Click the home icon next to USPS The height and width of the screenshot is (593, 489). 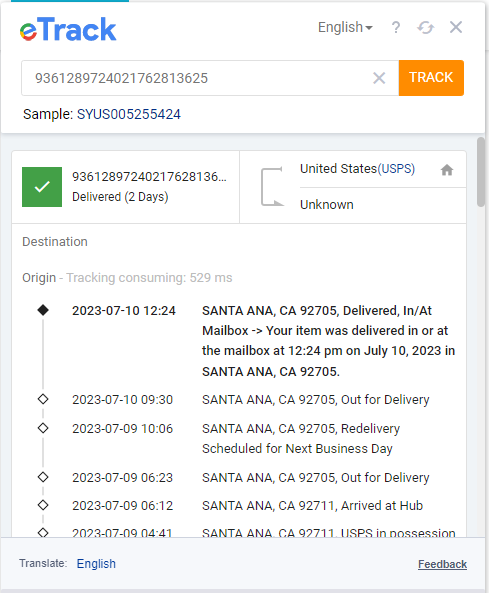point(447,170)
